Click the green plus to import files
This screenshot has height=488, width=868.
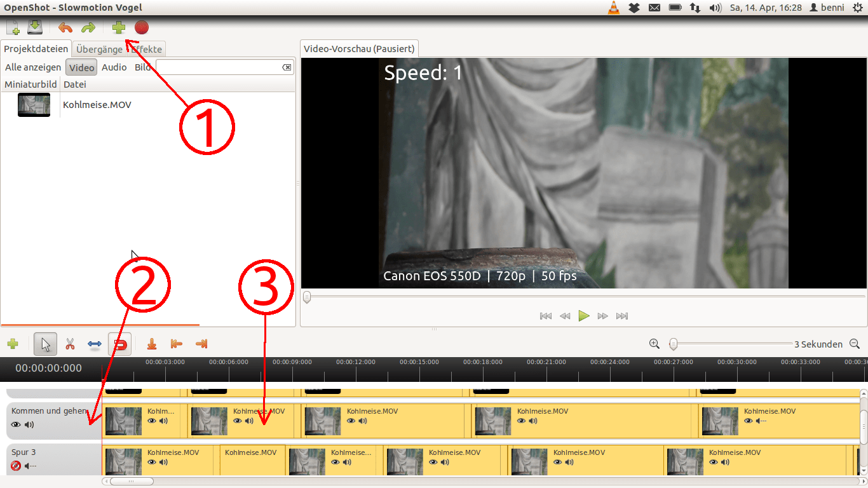pyautogui.click(x=118, y=27)
